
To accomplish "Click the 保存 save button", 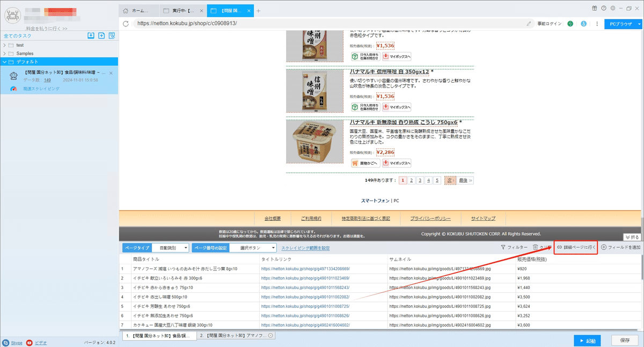I will tap(625, 341).
